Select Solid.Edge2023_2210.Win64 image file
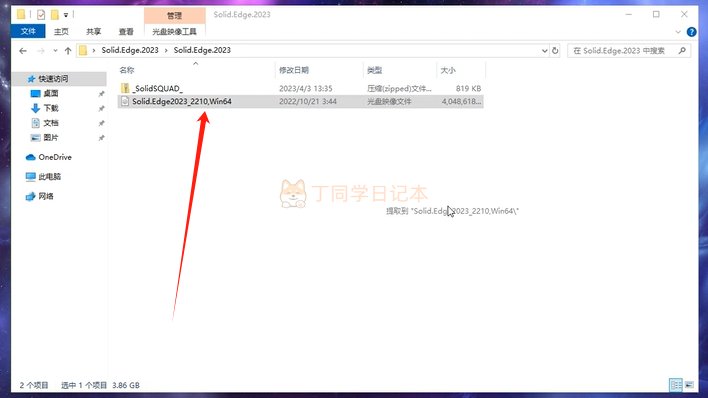708x398 pixels. point(182,101)
